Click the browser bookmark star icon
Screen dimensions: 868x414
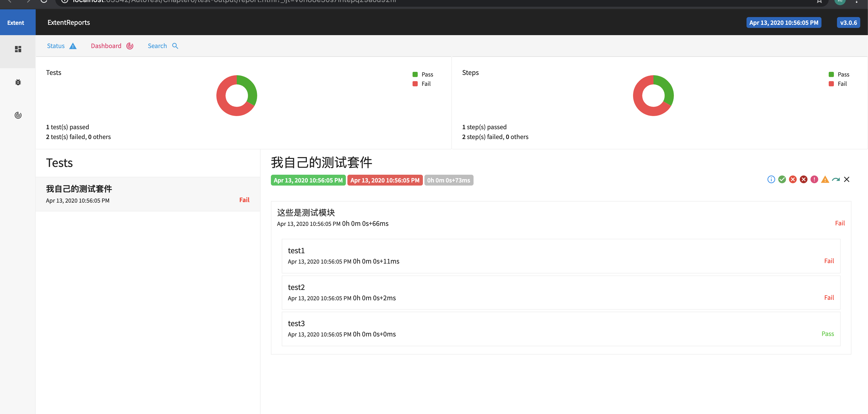pos(819,1)
